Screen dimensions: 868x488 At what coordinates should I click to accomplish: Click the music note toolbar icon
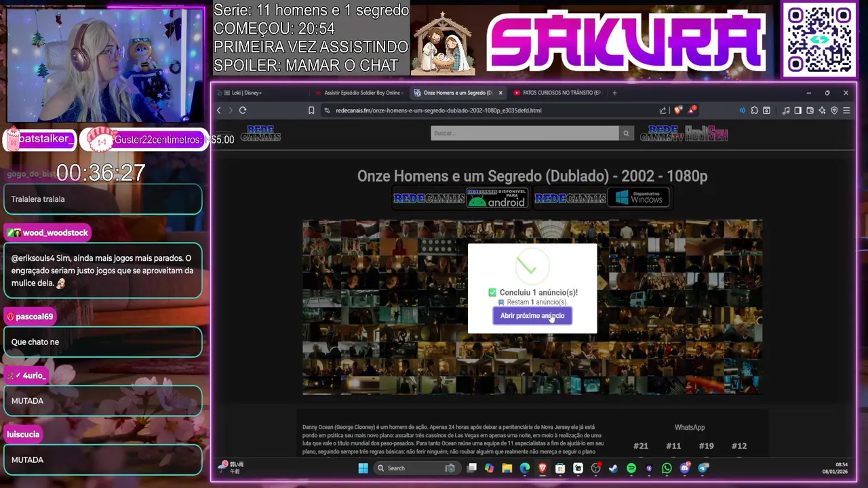tap(786, 110)
